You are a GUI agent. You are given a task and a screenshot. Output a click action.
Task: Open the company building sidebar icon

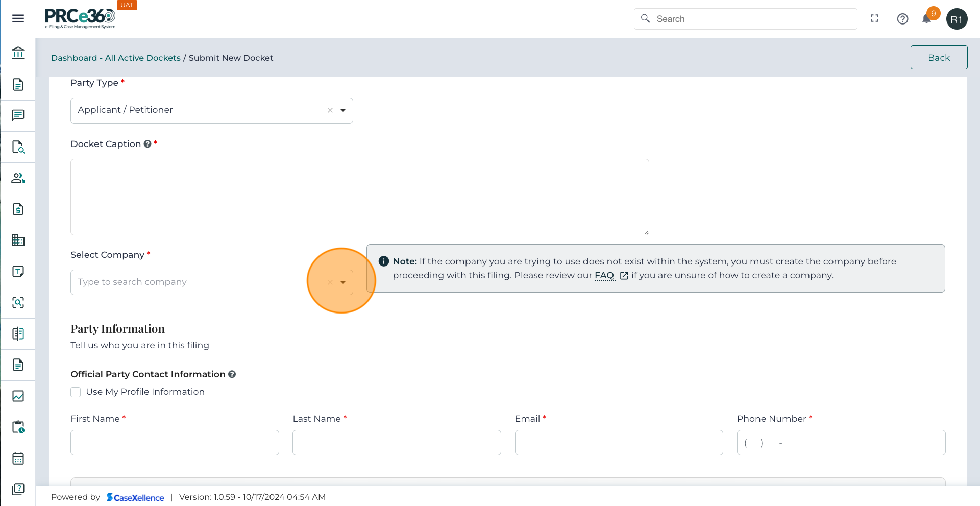[x=18, y=240]
